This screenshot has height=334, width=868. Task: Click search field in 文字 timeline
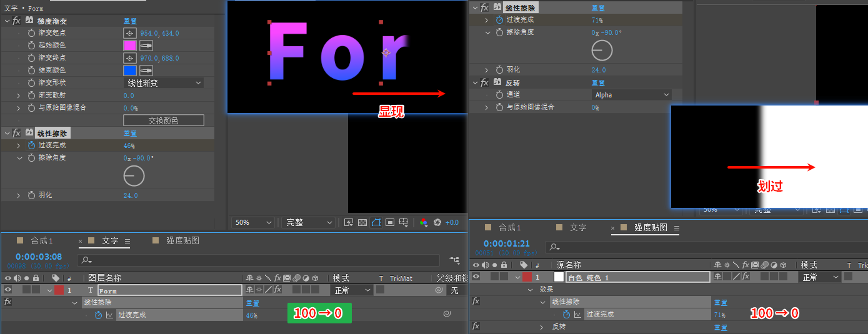259,259
